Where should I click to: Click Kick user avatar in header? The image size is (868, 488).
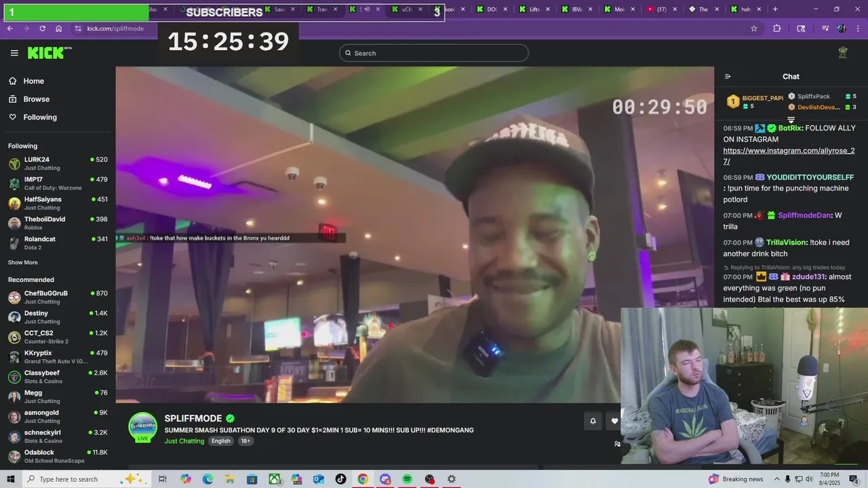843,53
